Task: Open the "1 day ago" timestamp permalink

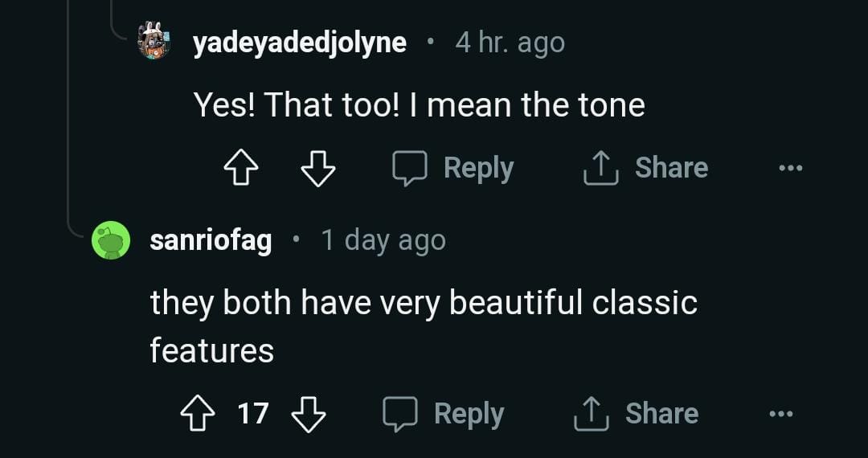Action: [383, 240]
